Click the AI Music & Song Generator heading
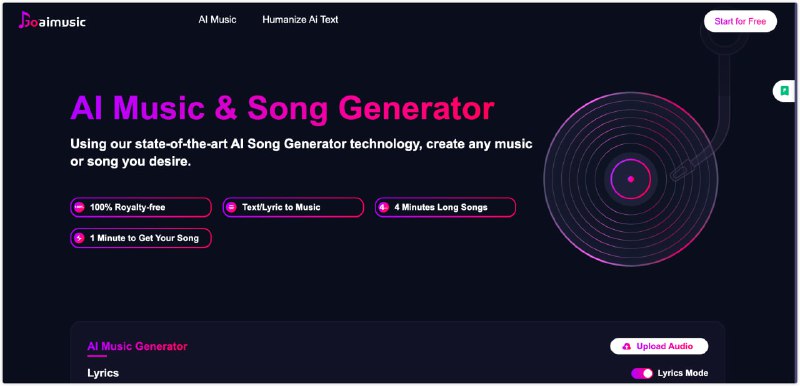 tap(282, 108)
